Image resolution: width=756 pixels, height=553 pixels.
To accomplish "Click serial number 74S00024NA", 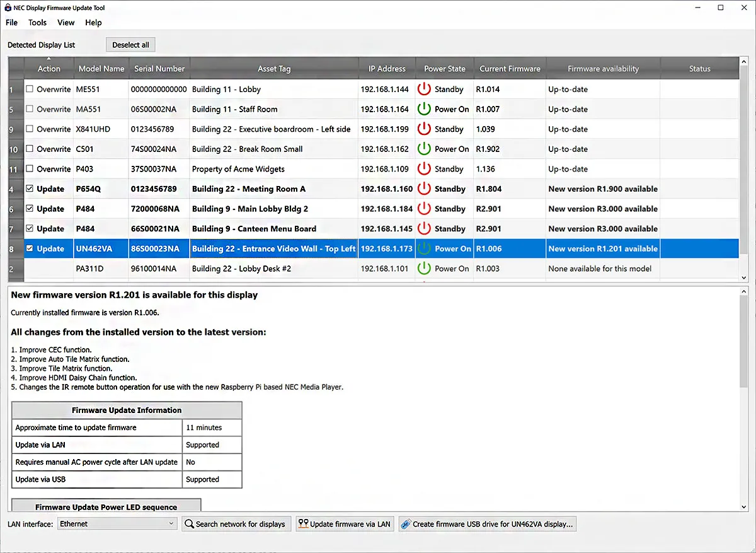I will pos(154,149).
